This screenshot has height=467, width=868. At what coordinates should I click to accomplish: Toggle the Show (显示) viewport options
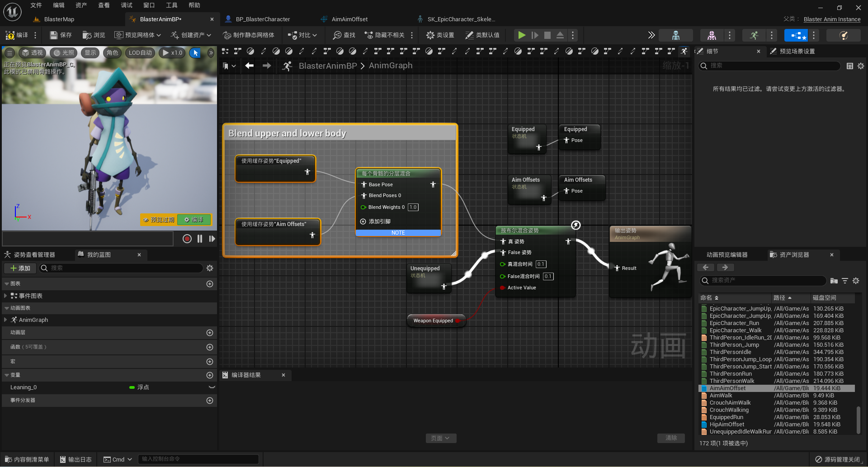[90, 53]
